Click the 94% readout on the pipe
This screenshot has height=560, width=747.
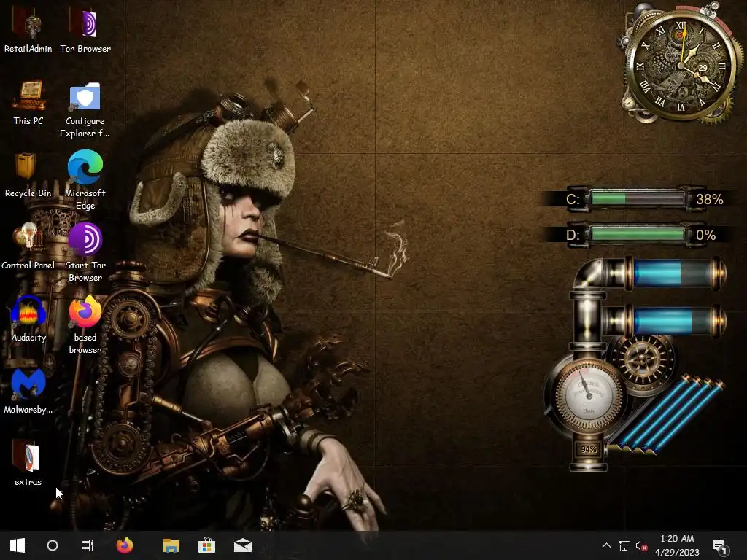coord(589,449)
